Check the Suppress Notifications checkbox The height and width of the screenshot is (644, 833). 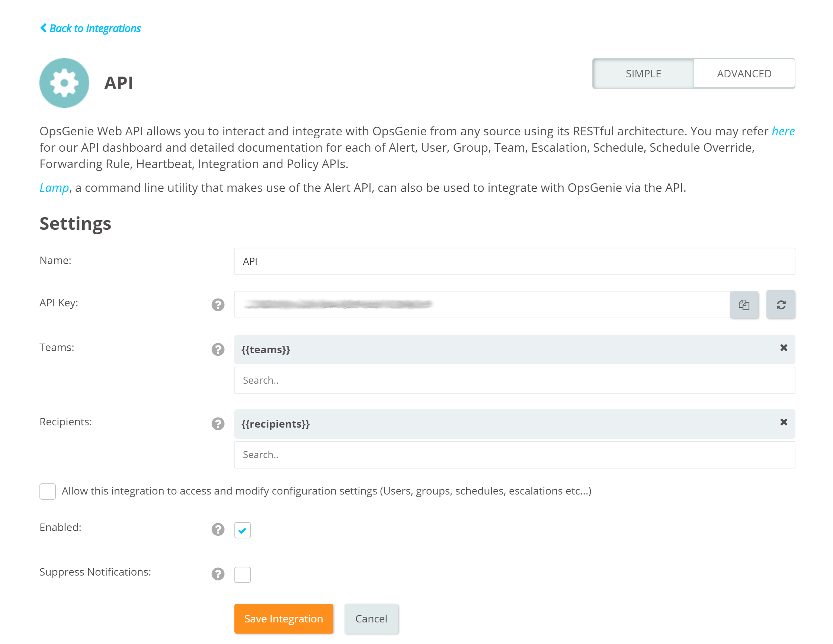243,574
